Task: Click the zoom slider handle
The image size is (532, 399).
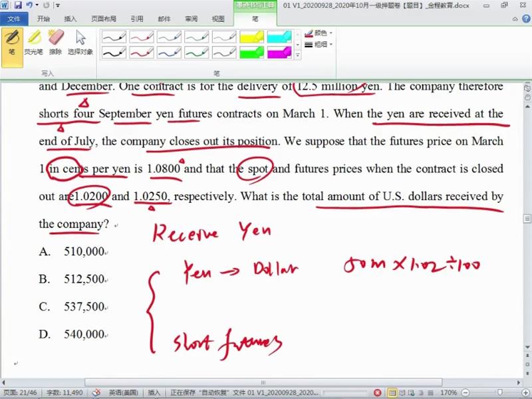Action: (500, 392)
